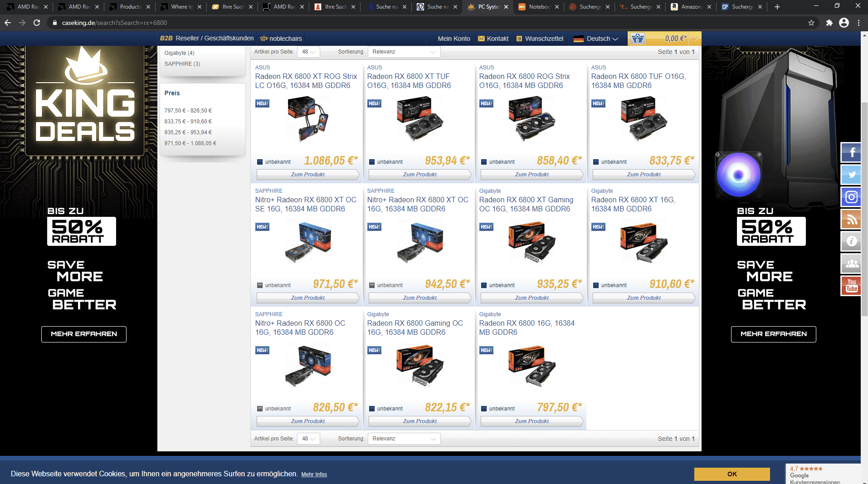Bookmark page with the star icon
This screenshot has height=484, width=868.
(x=811, y=23)
